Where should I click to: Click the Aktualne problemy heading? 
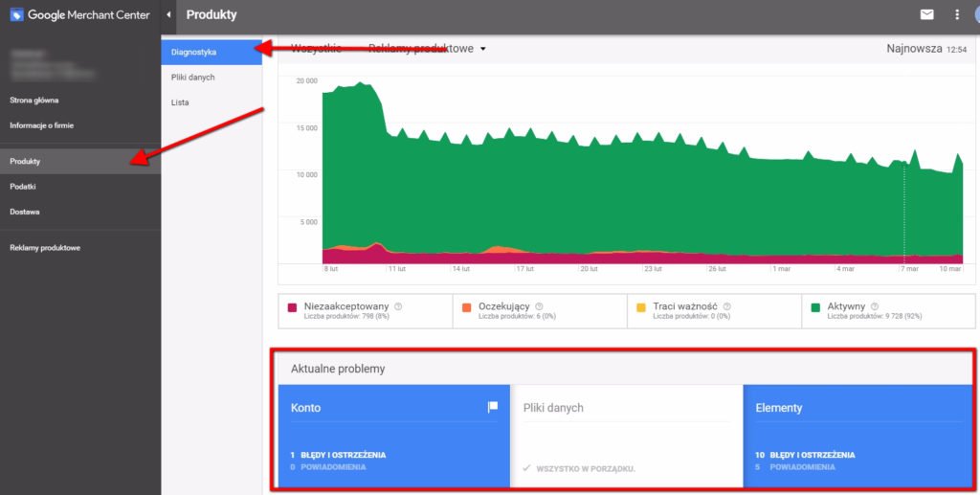tap(338, 369)
